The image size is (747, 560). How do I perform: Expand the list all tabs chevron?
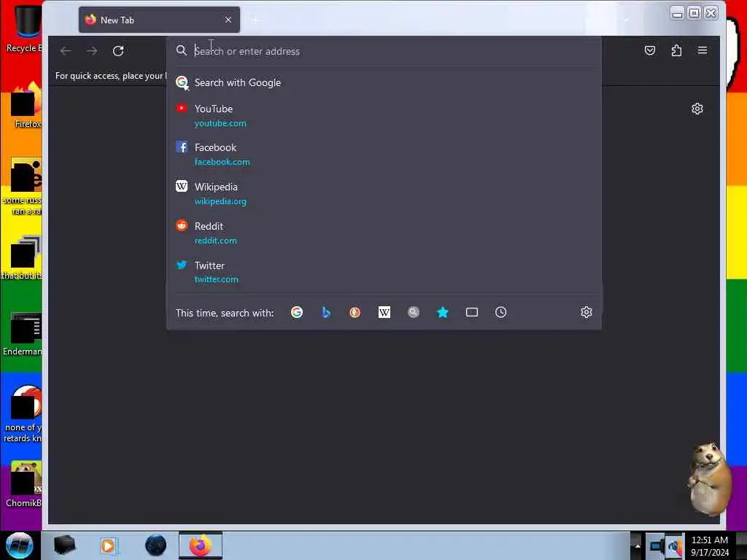(626, 20)
